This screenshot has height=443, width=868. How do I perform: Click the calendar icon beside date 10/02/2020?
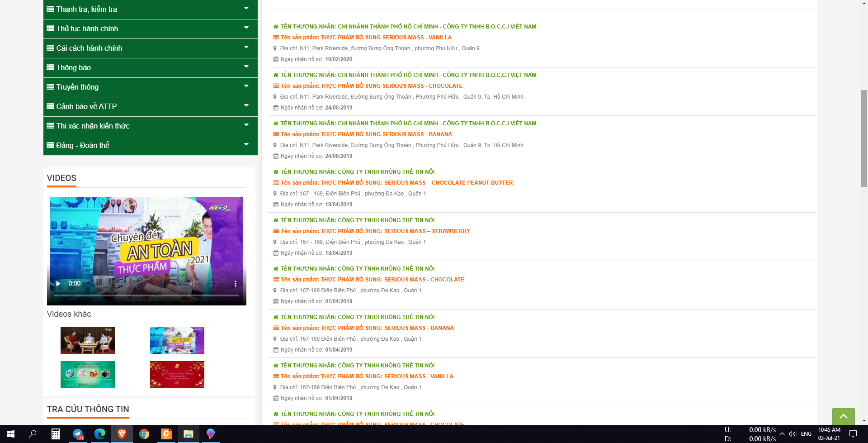(x=276, y=59)
